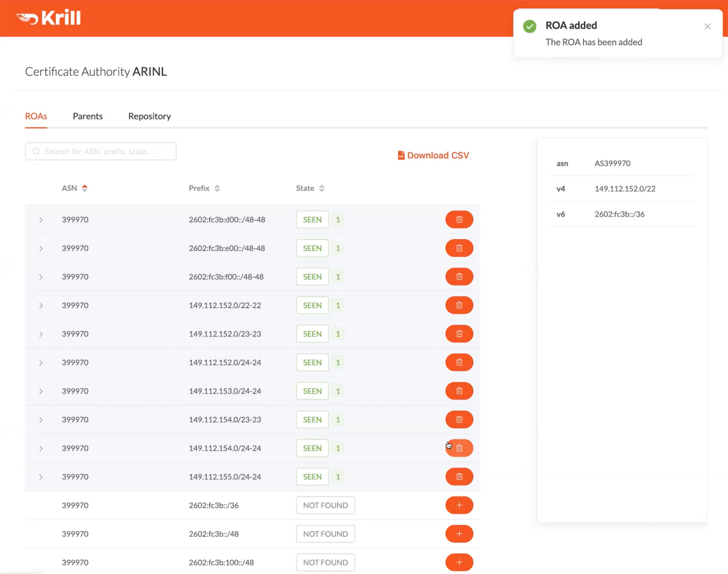The width and height of the screenshot is (728, 574).
Task: Download the ROAs as CSV
Action: 433,155
